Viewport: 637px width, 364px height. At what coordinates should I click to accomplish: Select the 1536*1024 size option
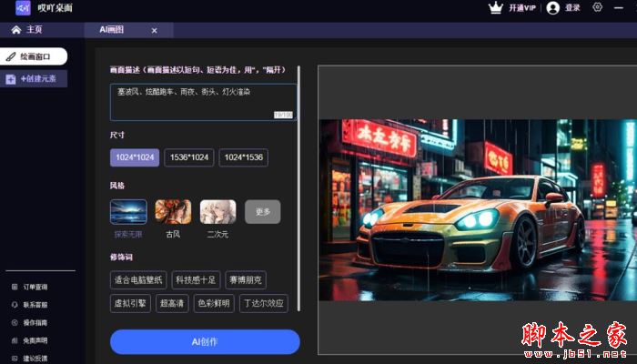pos(189,157)
